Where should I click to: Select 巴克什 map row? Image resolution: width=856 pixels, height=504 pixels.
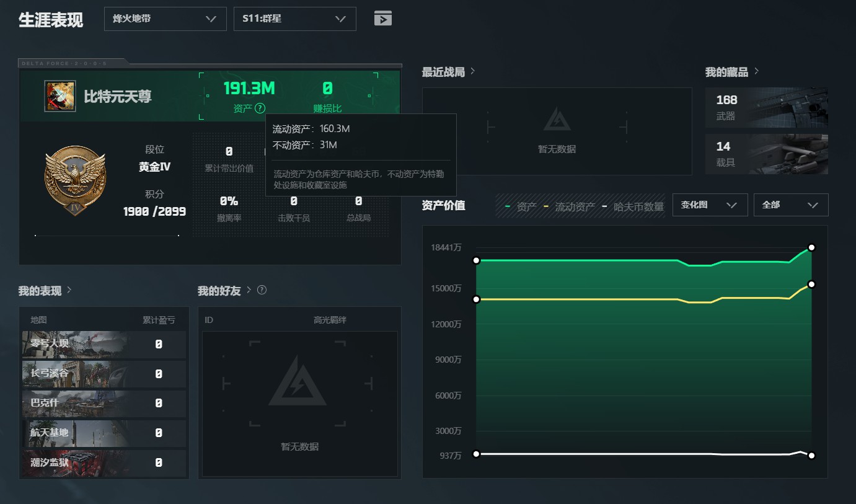click(104, 404)
